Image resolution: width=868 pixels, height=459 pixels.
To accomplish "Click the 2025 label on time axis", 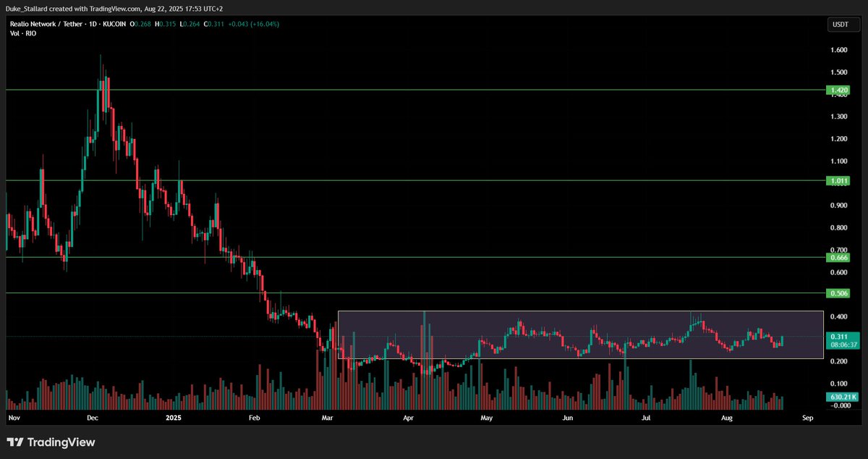I will click(x=173, y=418).
